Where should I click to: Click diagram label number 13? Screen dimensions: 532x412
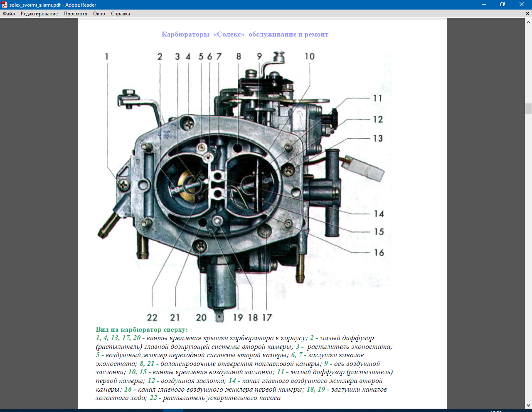coord(378,138)
